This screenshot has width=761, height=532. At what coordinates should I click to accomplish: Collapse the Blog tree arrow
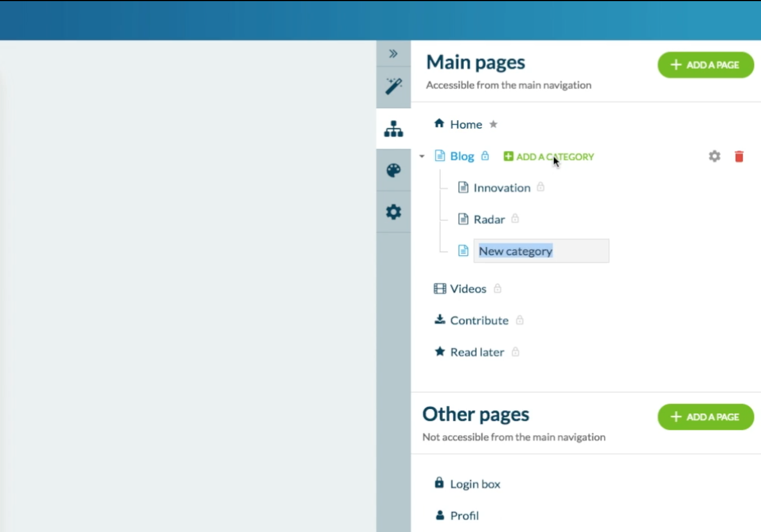(422, 156)
